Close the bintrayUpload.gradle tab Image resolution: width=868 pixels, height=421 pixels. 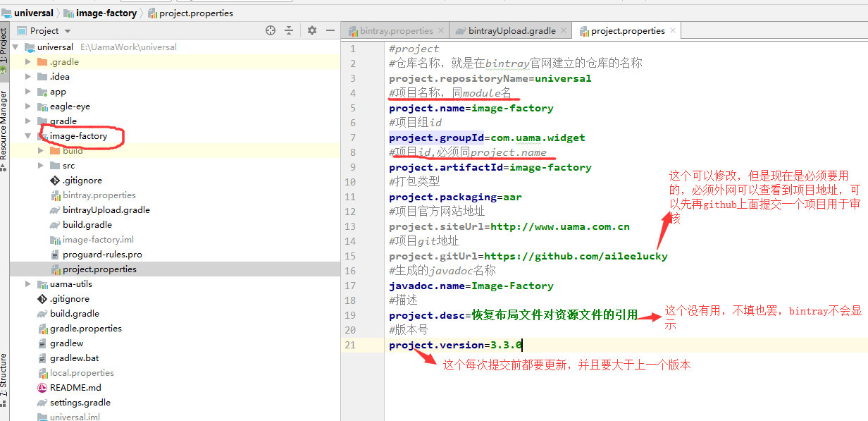[564, 30]
